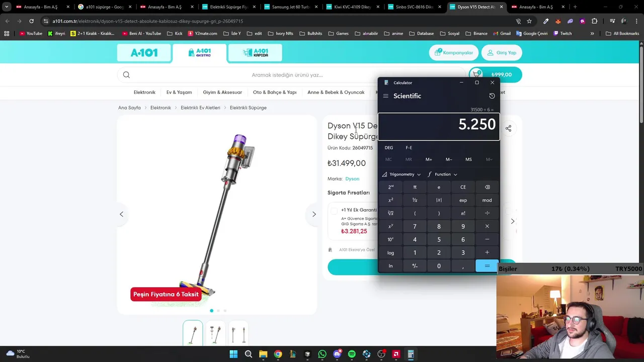
Task: Open the Windows Start menu
Action: click(x=233, y=354)
